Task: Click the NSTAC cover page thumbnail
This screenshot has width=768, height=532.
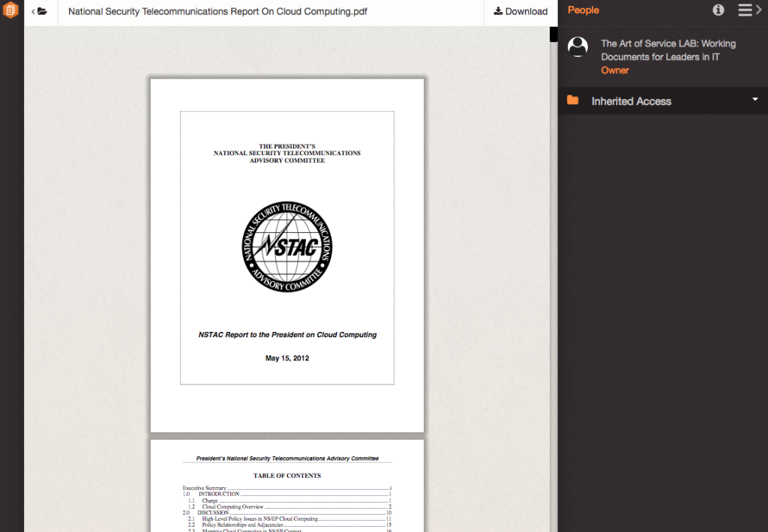Action: [x=287, y=256]
